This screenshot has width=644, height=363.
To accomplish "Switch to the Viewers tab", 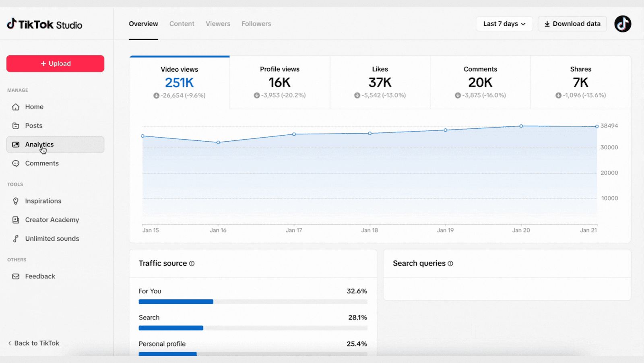I will pyautogui.click(x=218, y=24).
